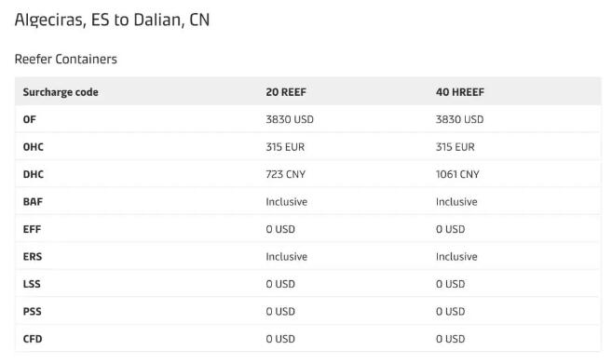This screenshot has height=364, width=612.
Task: Select the LSS row label
Action: pos(32,284)
